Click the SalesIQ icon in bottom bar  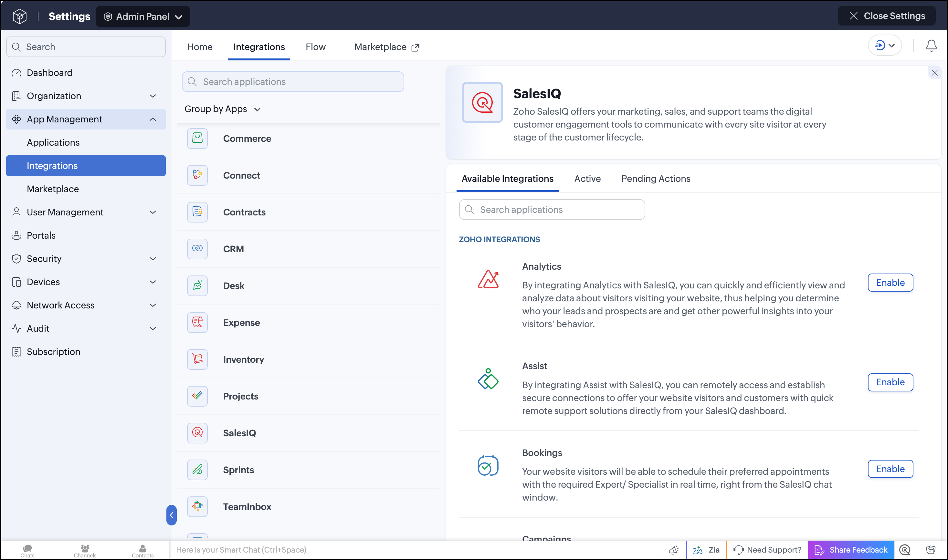click(x=905, y=550)
